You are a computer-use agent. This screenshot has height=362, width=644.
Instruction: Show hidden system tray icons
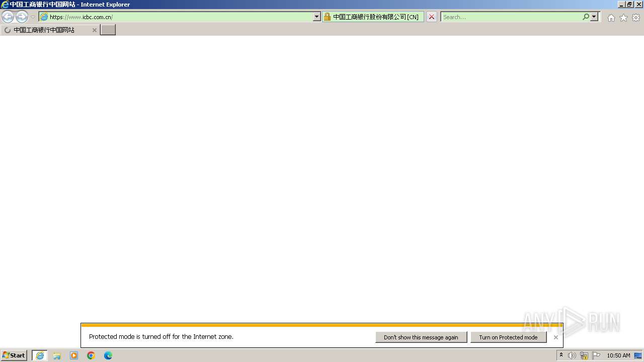pos(561,355)
